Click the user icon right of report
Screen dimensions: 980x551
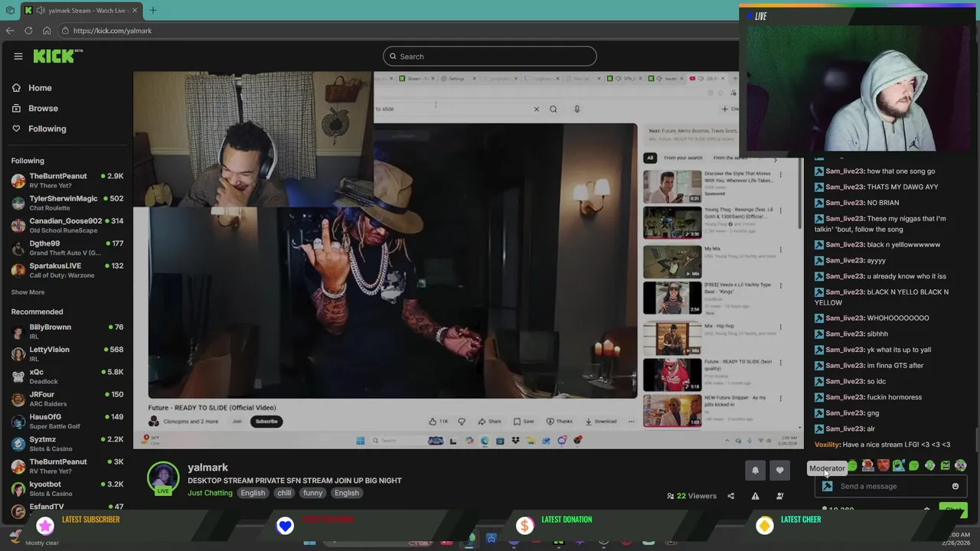click(x=779, y=496)
